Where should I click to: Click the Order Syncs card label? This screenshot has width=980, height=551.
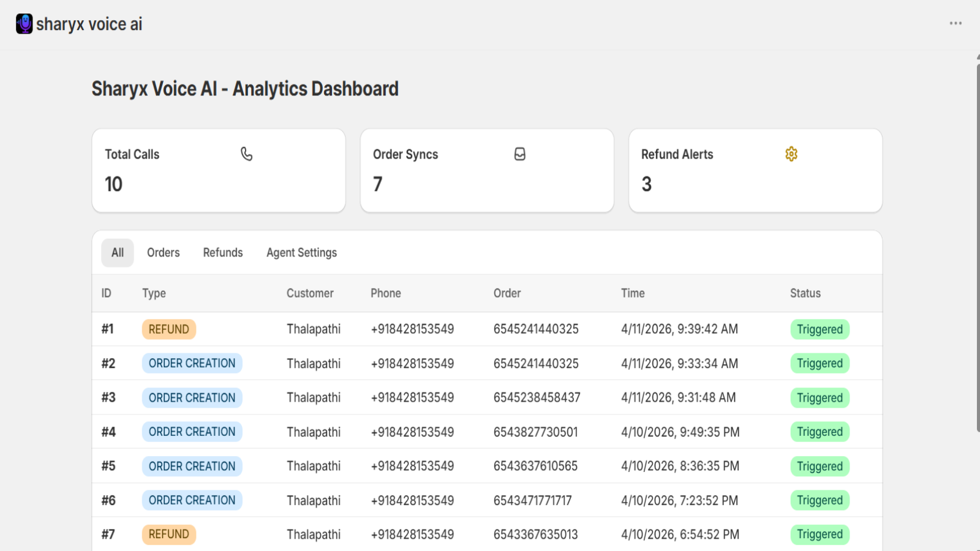coord(405,154)
